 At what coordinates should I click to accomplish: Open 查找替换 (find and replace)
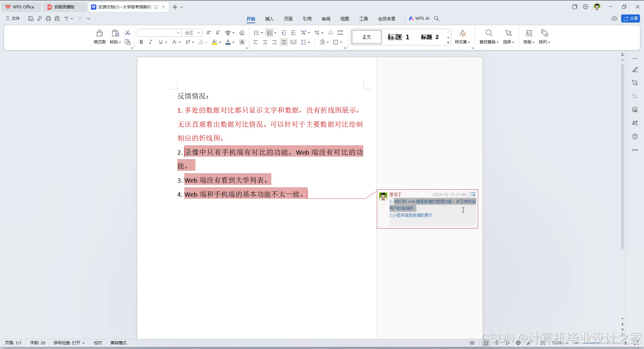coord(489,37)
